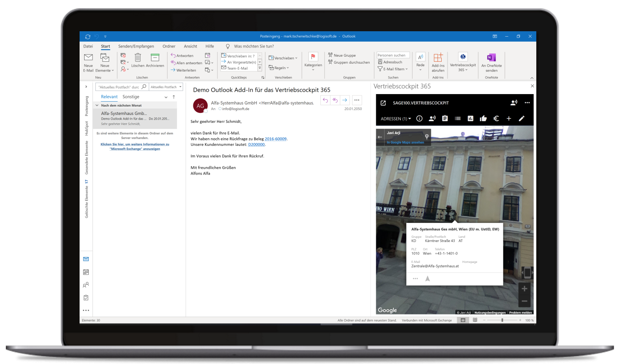This screenshot has height=364, width=625.
Task: Switch to the Ansicht tab
Action: (190, 46)
